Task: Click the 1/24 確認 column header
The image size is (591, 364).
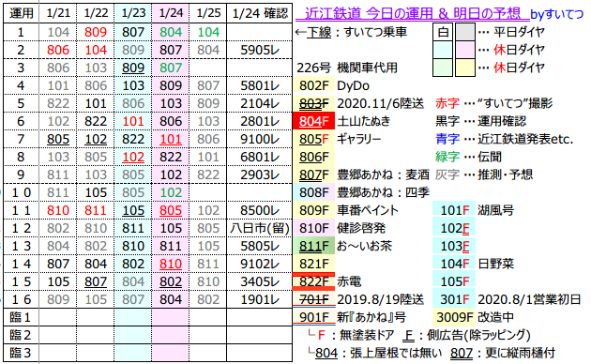Action: tap(260, 13)
